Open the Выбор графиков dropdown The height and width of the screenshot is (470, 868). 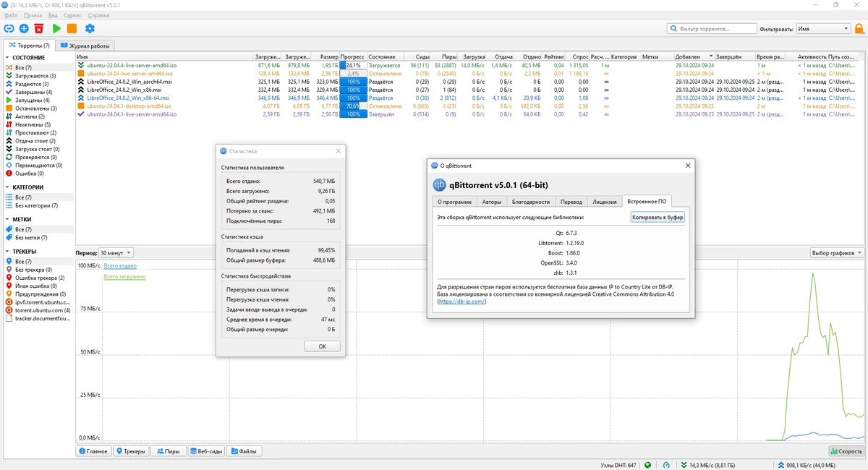tap(837, 253)
